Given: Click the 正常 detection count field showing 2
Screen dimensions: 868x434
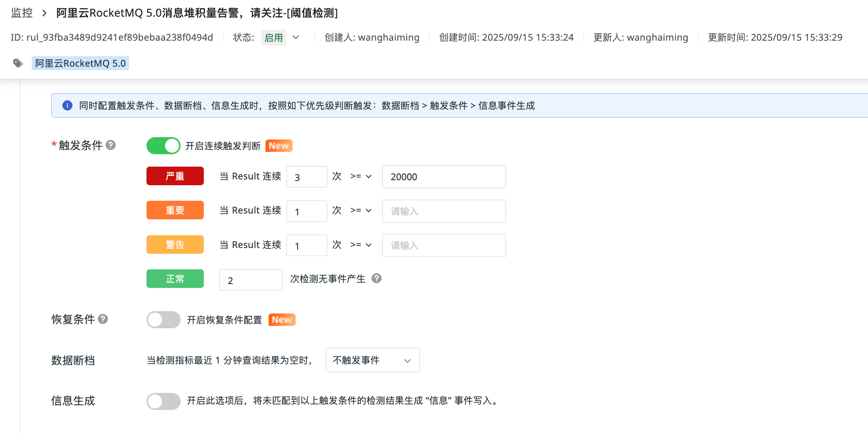Looking at the screenshot, I should [250, 280].
